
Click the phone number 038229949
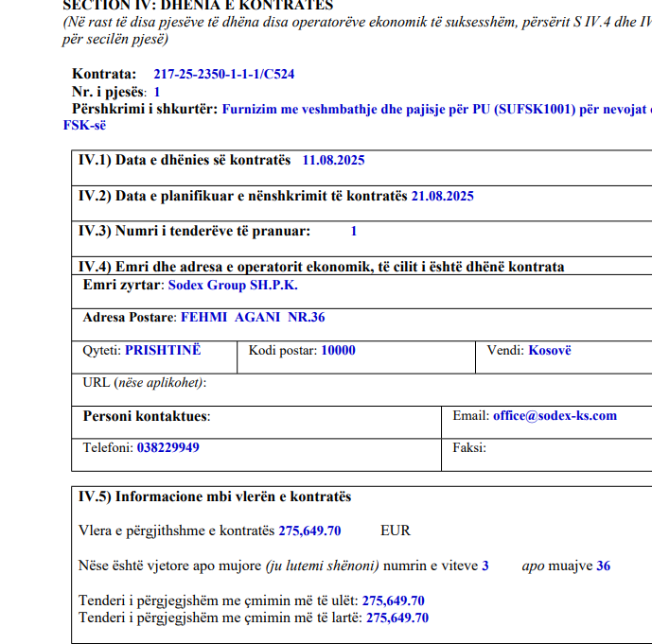(168, 448)
